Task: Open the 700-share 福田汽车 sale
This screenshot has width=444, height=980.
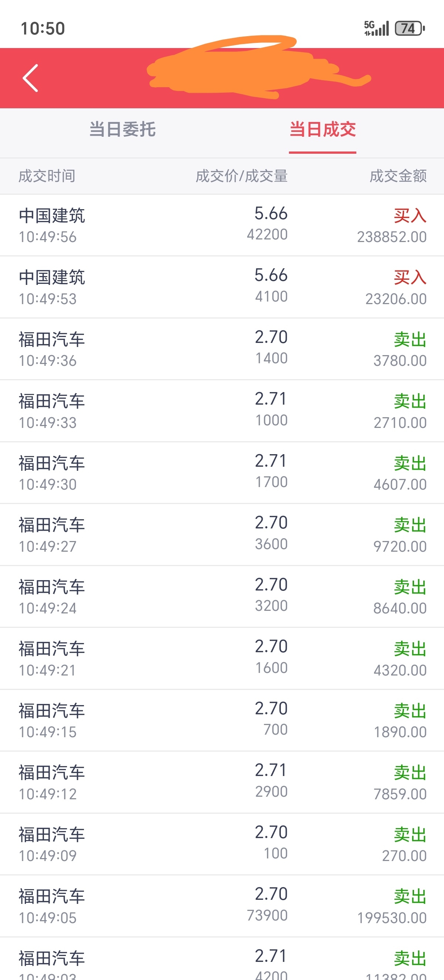Action: point(222,721)
